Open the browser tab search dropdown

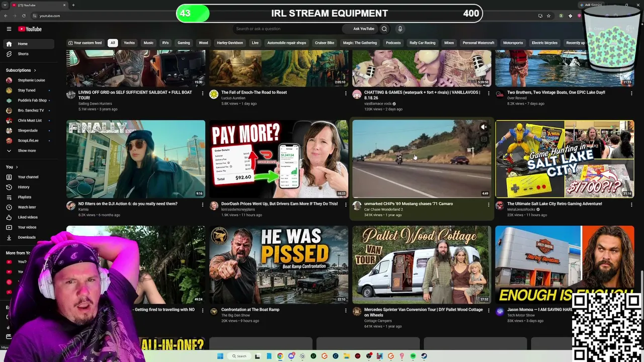pyautogui.click(x=5, y=5)
